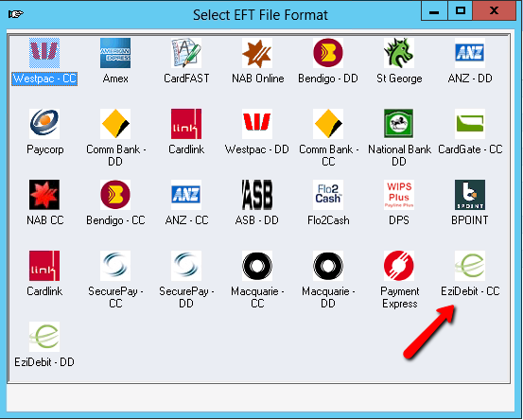Pick the Bendigo - CC icon
523x420 pixels.
(115, 195)
